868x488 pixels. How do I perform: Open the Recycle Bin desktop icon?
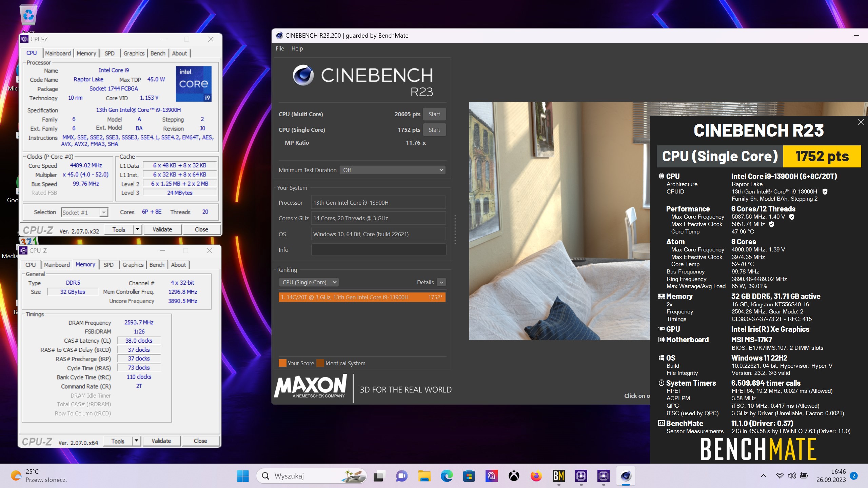[x=28, y=14]
